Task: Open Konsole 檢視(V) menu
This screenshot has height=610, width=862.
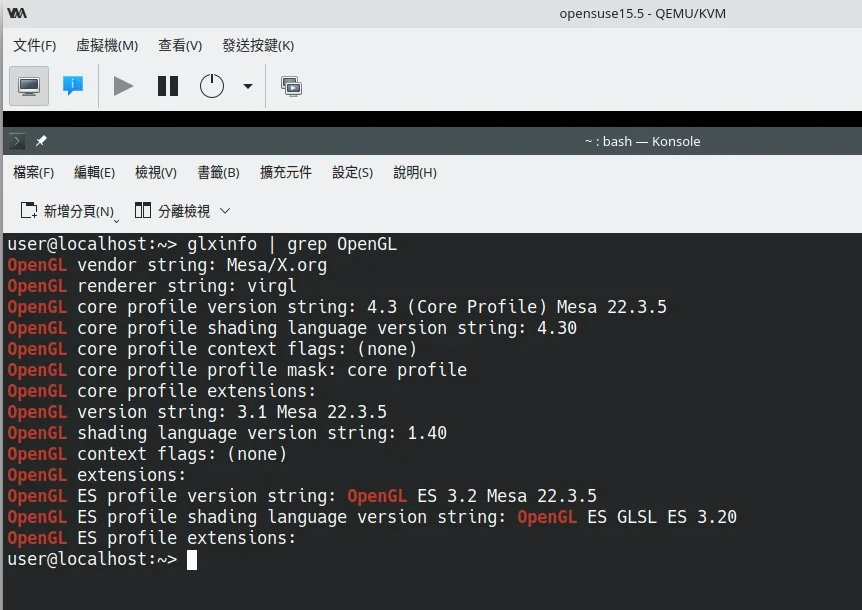Action: (156, 173)
